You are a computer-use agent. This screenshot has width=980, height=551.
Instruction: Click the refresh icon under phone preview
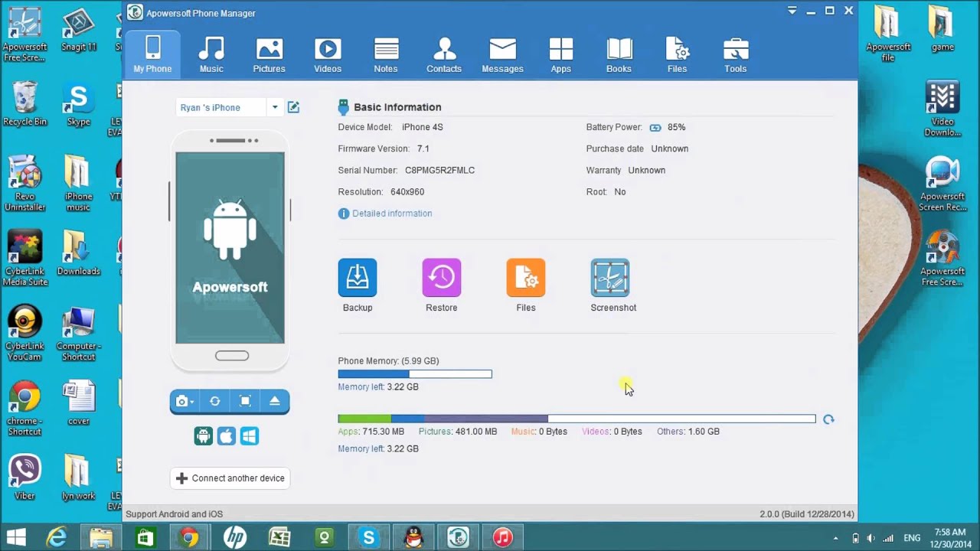pos(215,401)
